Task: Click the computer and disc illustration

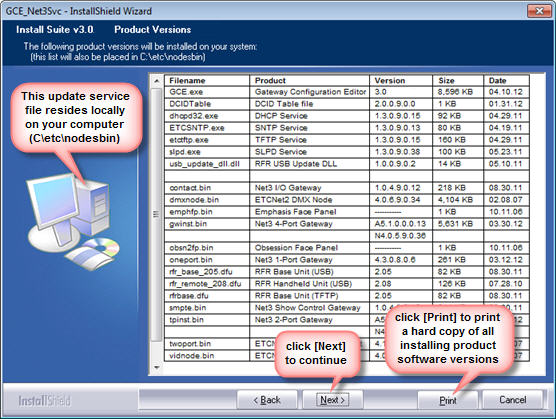Action: coord(73,222)
